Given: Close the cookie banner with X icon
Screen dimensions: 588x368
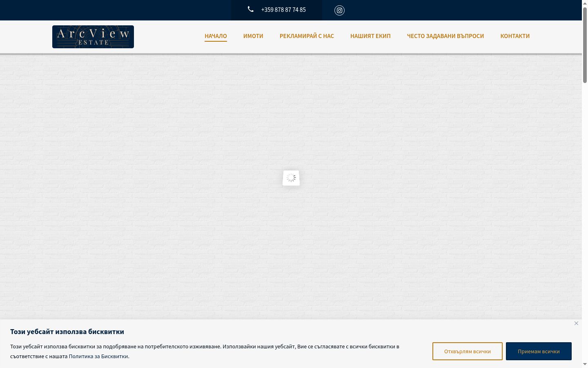Looking at the screenshot, I should click(576, 323).
